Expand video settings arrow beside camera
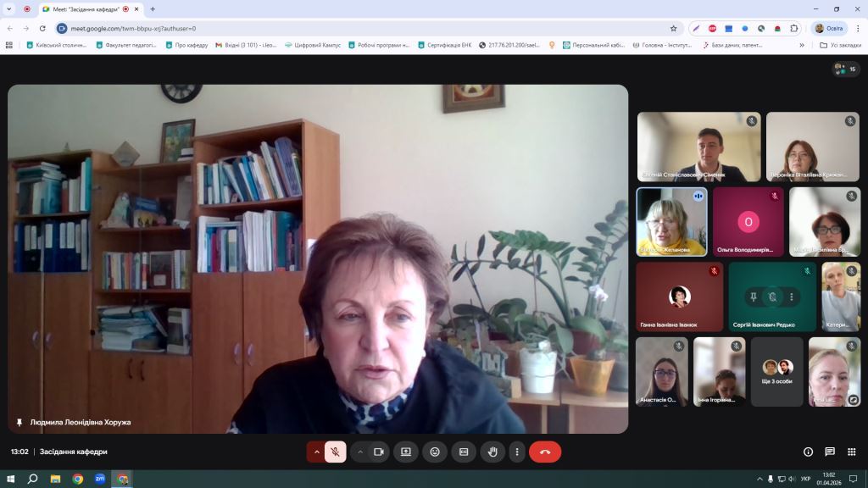Image resolution: width=868 pixels, height=488 pixels. click(360, 452)
